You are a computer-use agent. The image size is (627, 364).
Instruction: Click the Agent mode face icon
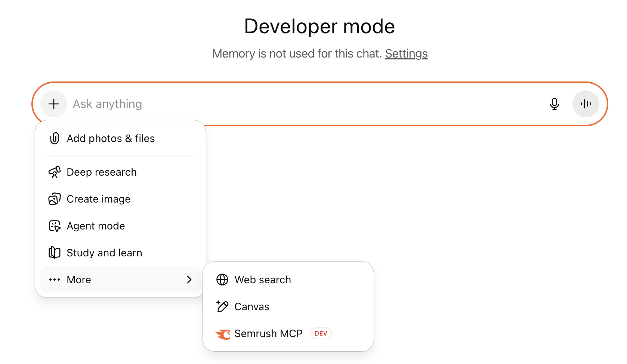(55, 226)
